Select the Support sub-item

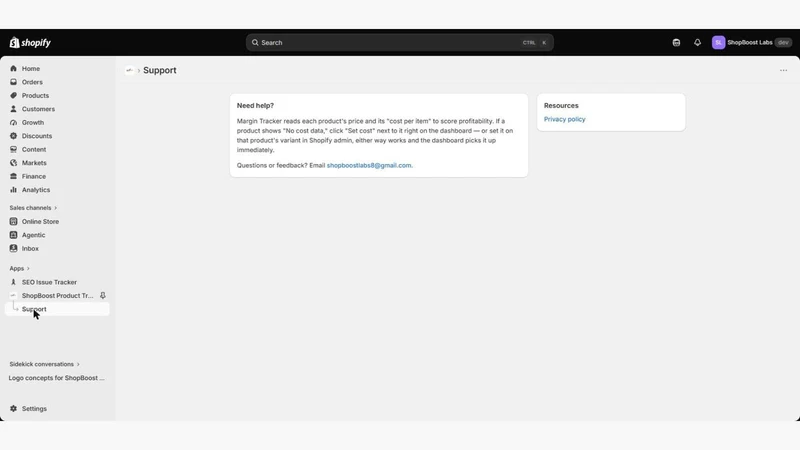click(x=57, y=309)
